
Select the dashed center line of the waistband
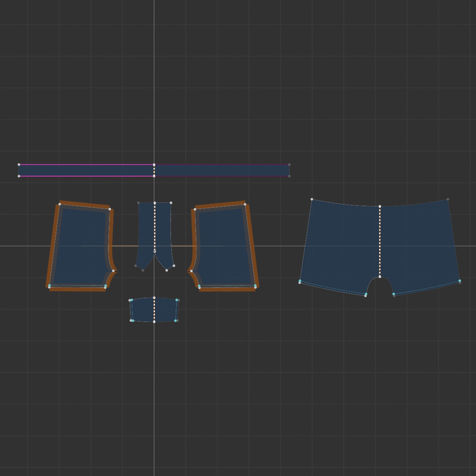154,170
